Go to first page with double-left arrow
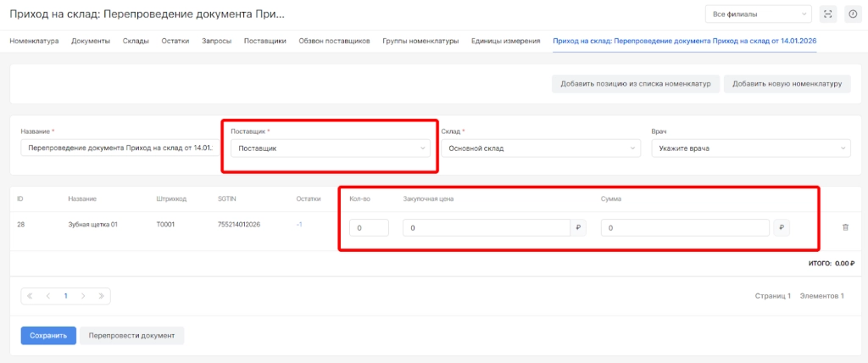The image size is (868, 363). tap(30, 296)
